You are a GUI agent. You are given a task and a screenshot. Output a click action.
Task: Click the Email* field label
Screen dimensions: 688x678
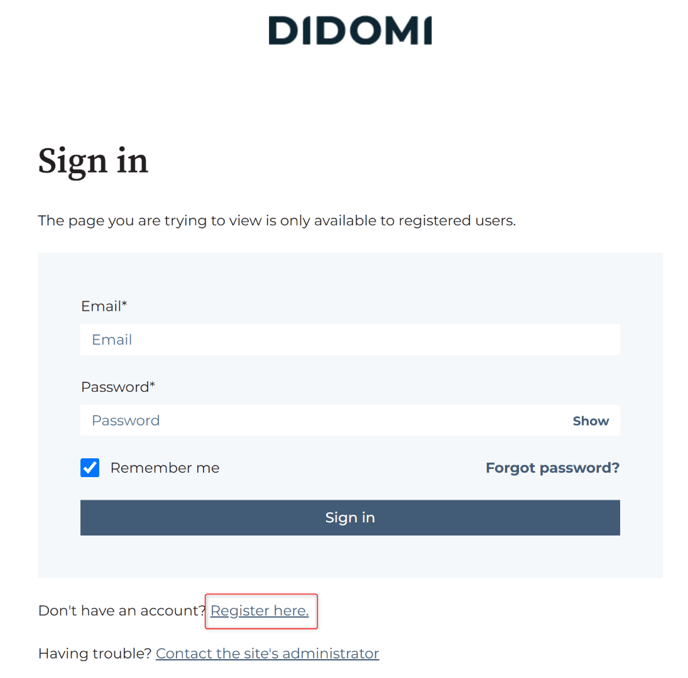(x=104, y=306)
